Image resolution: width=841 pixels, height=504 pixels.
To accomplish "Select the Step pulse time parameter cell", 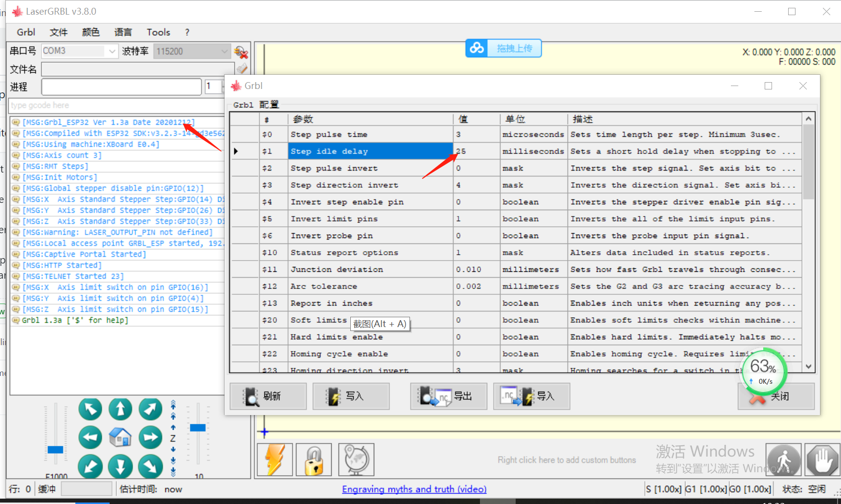I will 371,134.
